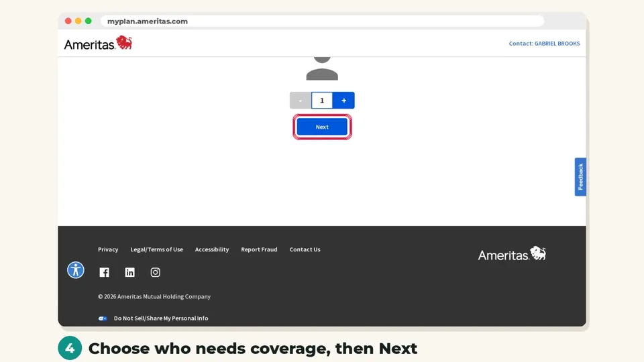Click the white Ameritas logo in the footer
The width and height of the screenshot is (644, 362).
(512, 254)
